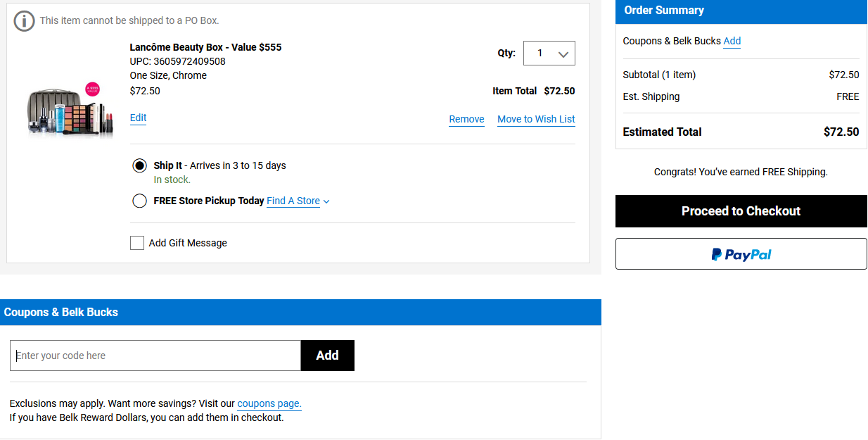Click the Lancôme Beauty Box - Value $555 title
Image resolution: width=868 pixels, height=440 pixels.
tap(205, 47)
